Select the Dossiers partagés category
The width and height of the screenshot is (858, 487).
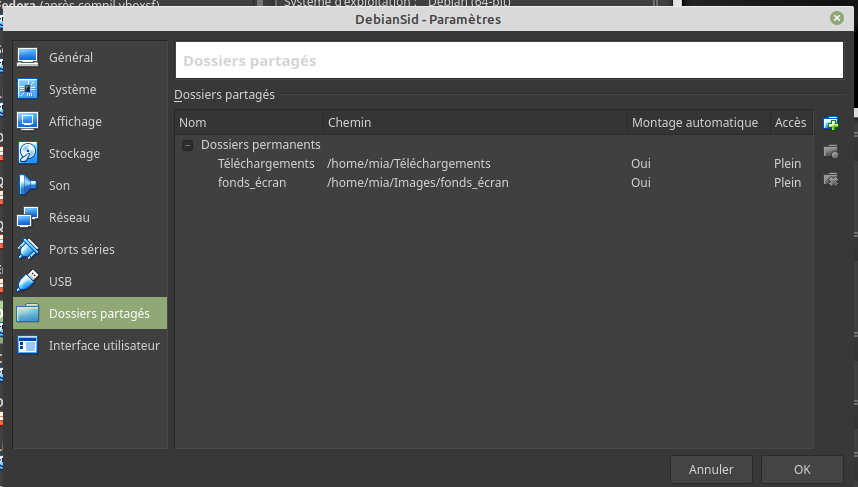[x=90, y=313]
